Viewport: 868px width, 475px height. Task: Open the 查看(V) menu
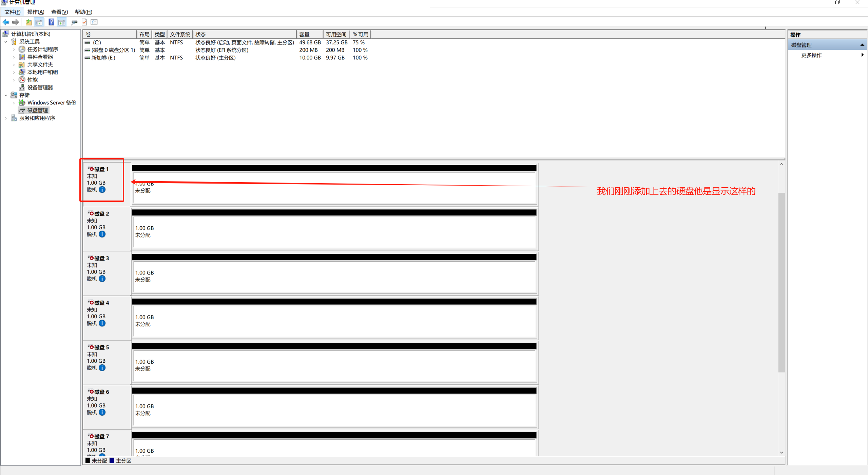tap(59, 12)
